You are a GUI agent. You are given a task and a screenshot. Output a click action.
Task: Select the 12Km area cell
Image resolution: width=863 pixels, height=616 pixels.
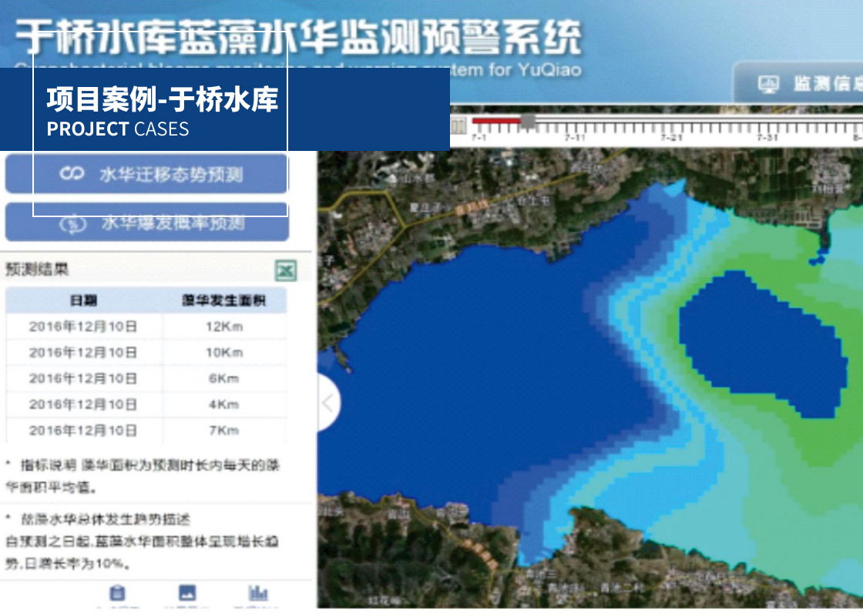point(224,326)
